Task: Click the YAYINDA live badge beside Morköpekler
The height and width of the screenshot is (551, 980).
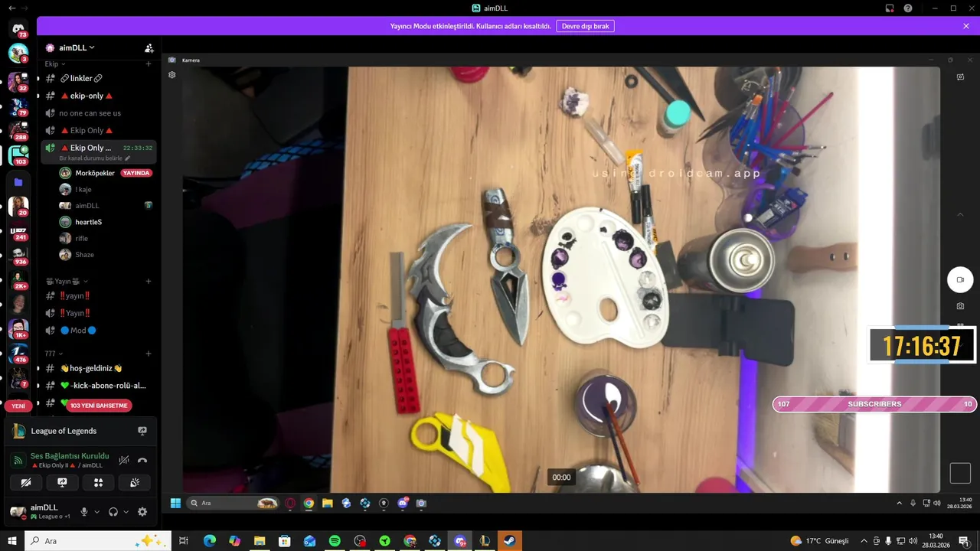Action: (136, 173)
